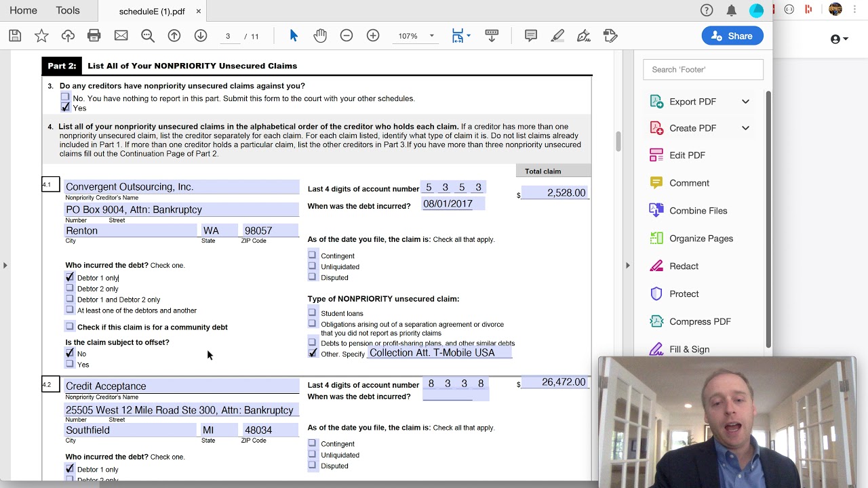This screenshot has height=488, width=868.
Task: Check 'Unliquidated' for claim 4.1
Action: 312,266
